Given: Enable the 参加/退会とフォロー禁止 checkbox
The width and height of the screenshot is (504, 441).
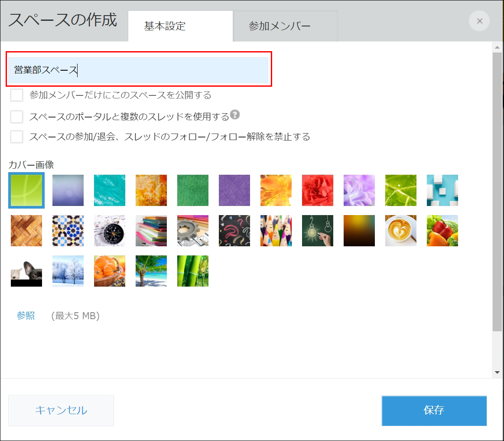Looking at the screenshot, I should tap(16, 137).
